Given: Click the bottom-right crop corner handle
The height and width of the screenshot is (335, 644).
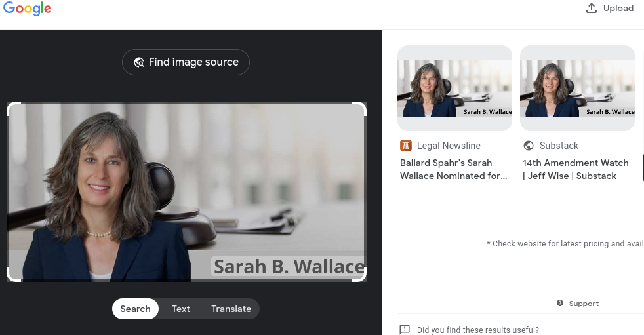Looking at the screenshot, I should (359, 275).
